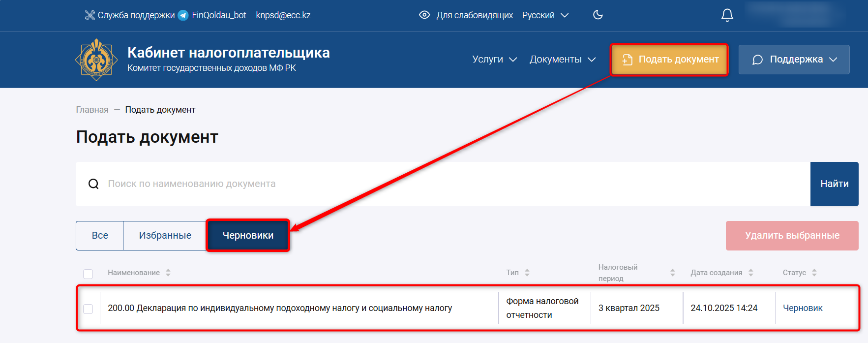
Task: Click the orange Подать документ button
Action: click(x=669, y=60)
